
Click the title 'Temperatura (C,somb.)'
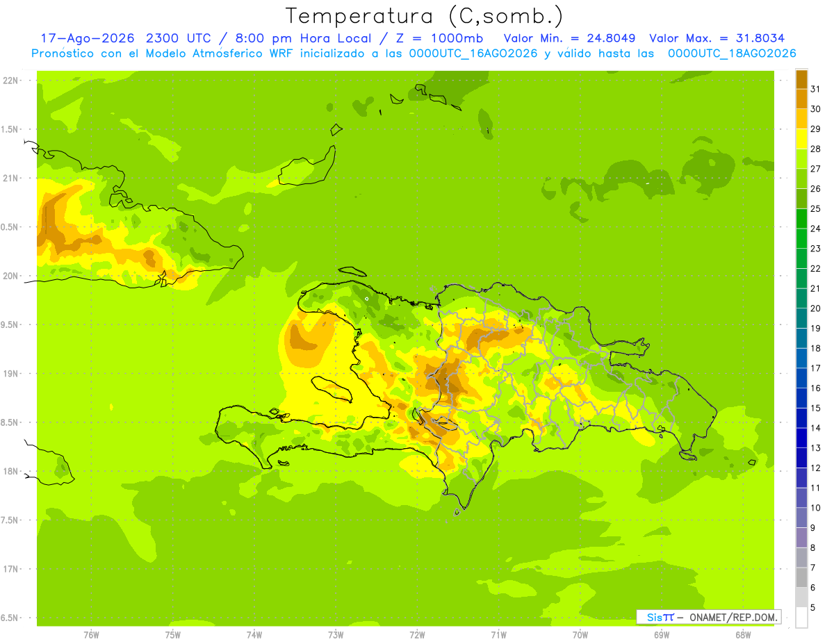coord(424,16)
